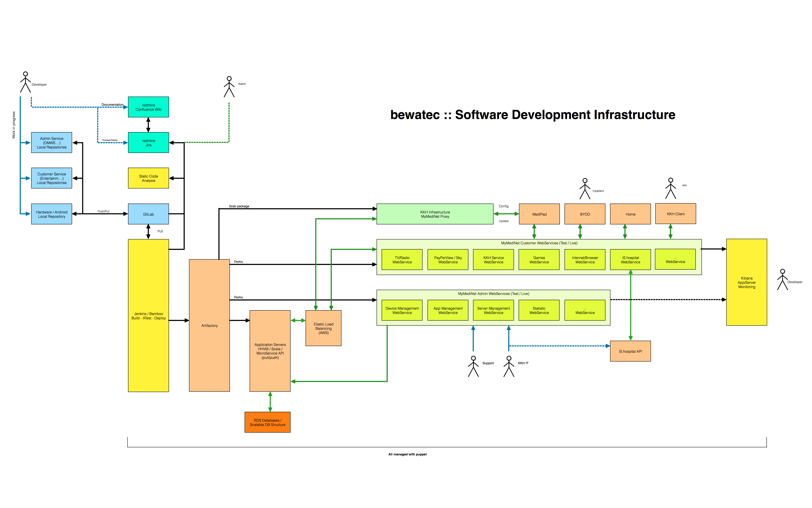Click the Device Management WebService box

coord(402,310)
